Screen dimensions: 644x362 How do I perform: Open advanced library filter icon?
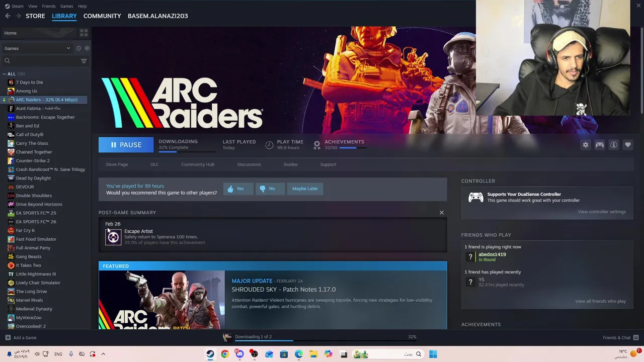(84, 61)
